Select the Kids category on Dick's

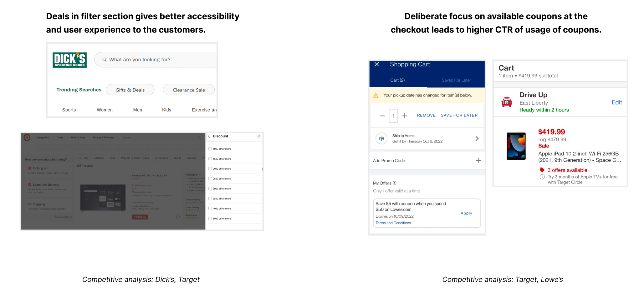tap(166, 110)
